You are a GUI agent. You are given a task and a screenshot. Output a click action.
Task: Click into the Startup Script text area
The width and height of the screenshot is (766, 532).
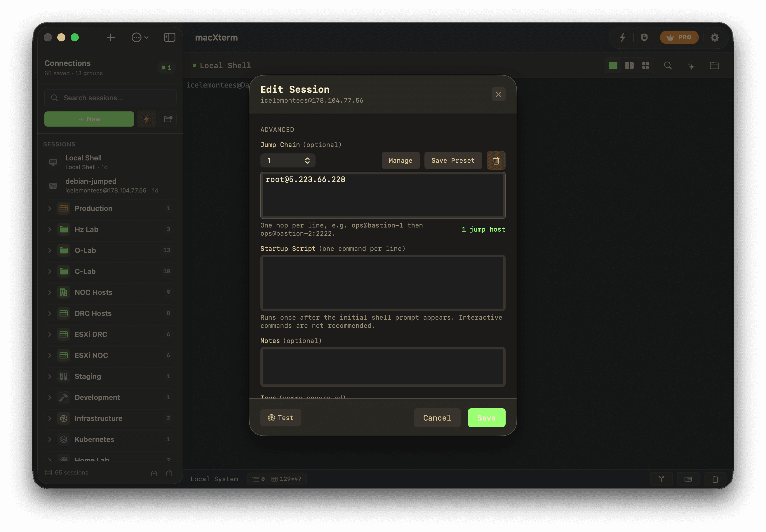pyautogui.click(x=383, y=283)
